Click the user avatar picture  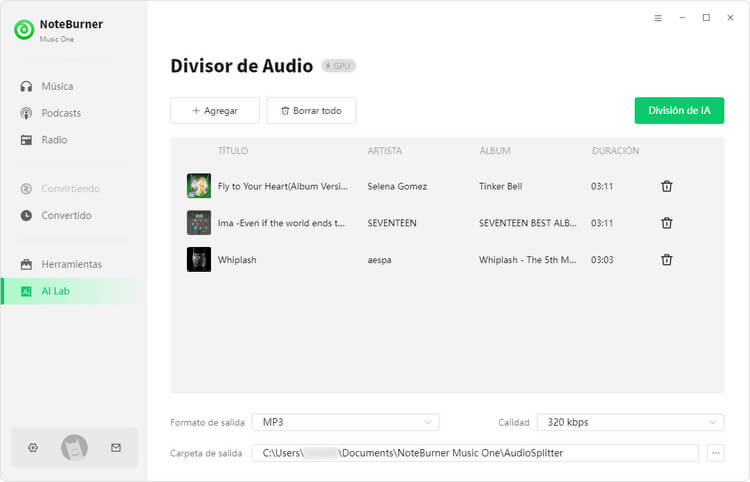[x=74, y=448]
